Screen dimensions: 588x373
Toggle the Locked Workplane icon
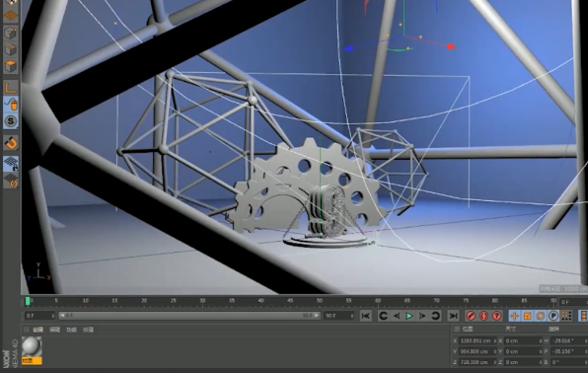[x=11, y=164]
